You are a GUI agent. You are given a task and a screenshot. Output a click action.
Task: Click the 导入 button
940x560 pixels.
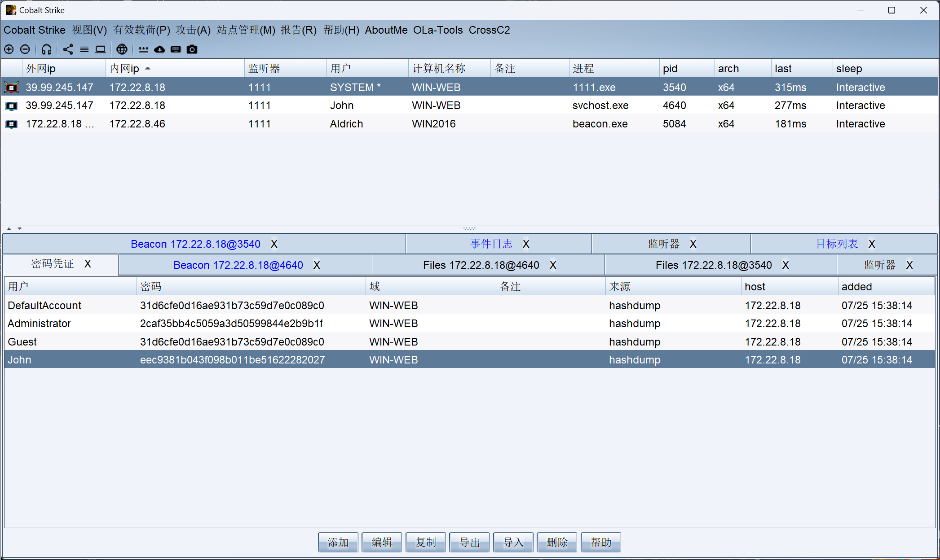[x=513, y=542]
